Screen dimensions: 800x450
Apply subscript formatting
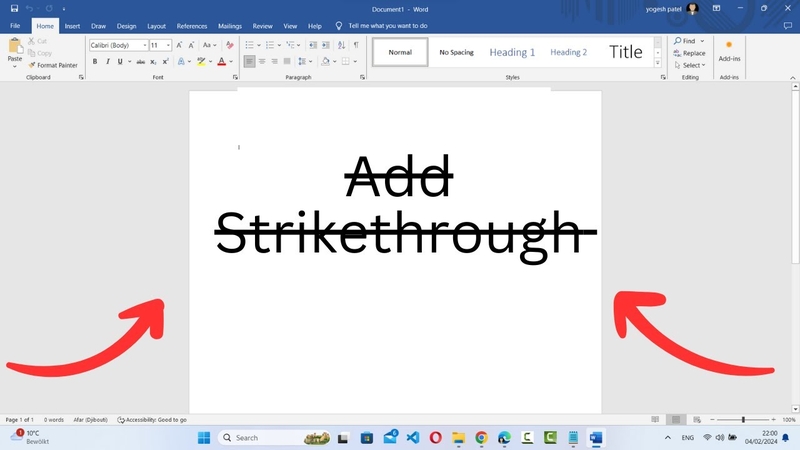(153, 62)
